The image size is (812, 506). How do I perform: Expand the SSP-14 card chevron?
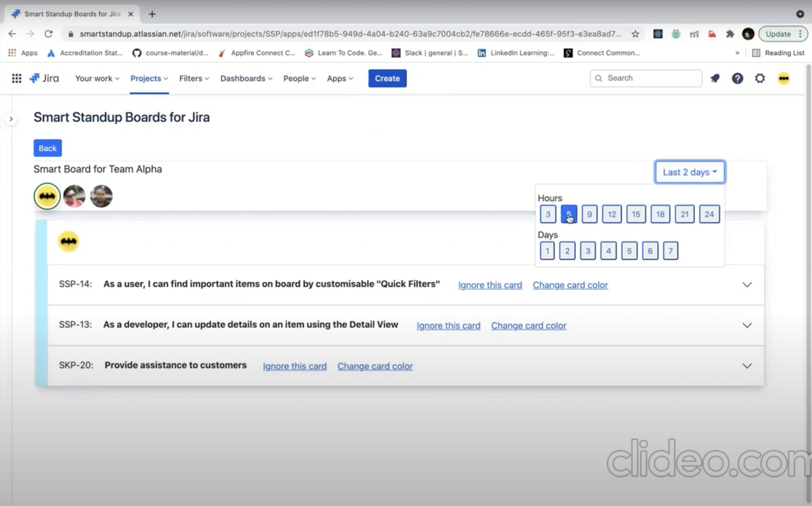pyautogui.click(x=747, y=285)
